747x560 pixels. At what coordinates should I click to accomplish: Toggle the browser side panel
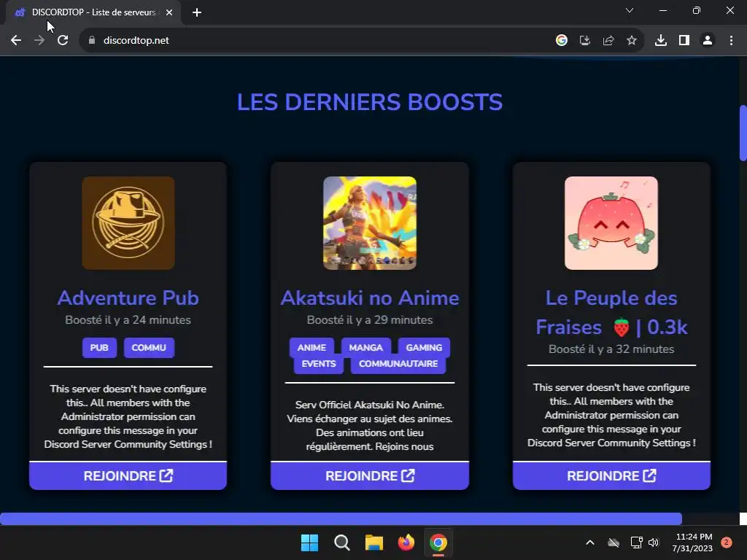[684, 41]
